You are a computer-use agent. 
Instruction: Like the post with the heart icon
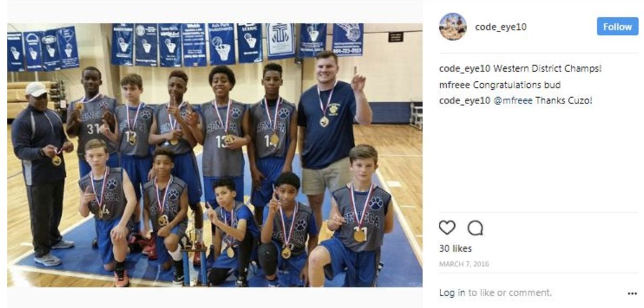coord(447,228)
